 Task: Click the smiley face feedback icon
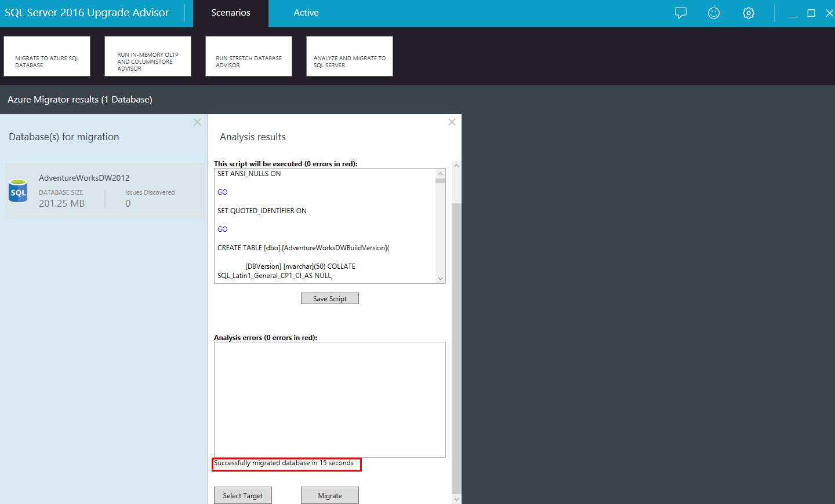click(714, 13)
